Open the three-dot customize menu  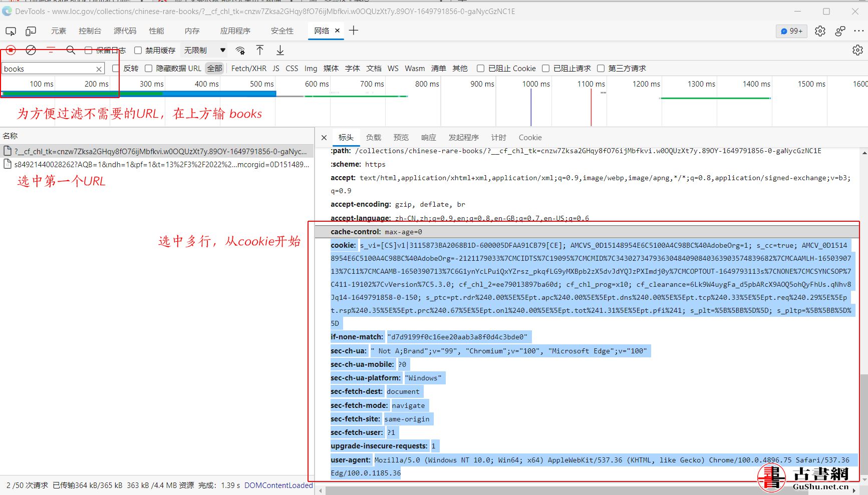(858, 31)
